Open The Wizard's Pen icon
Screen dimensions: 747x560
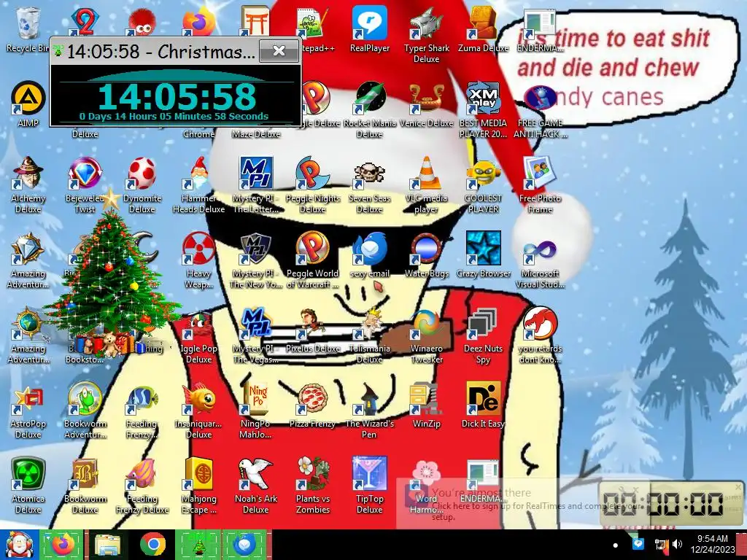tap(370, 411)
